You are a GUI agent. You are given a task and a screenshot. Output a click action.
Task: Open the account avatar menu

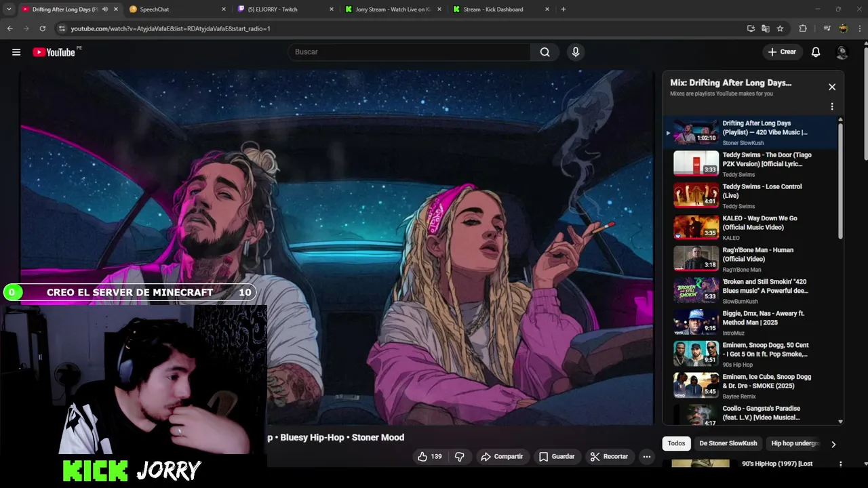click(x=842, y=52)
